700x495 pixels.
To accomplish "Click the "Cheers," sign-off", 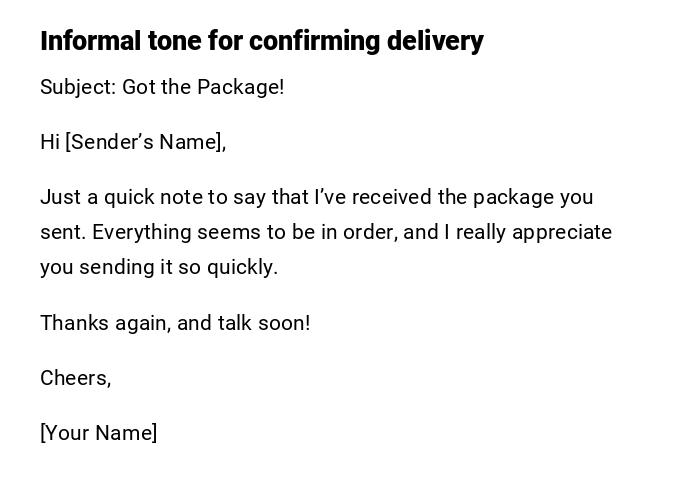I will tap(75, 378).
